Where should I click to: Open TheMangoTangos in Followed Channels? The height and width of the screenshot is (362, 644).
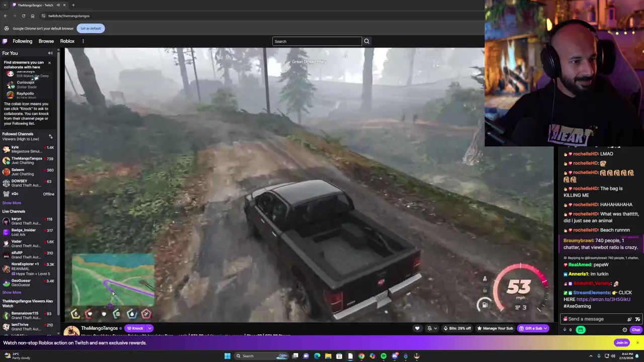point(28,160)
